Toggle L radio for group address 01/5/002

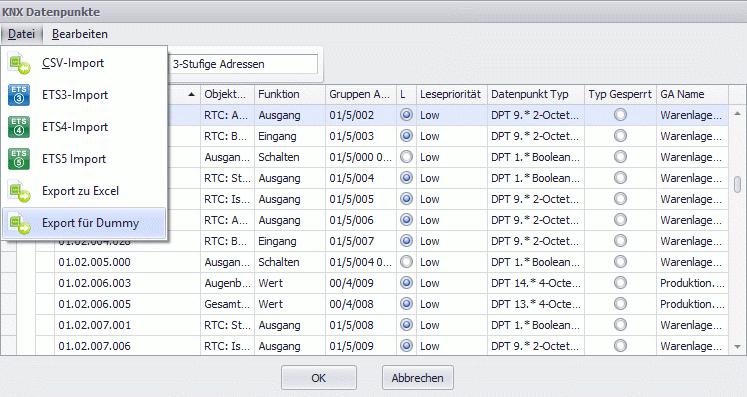[406, 115]
